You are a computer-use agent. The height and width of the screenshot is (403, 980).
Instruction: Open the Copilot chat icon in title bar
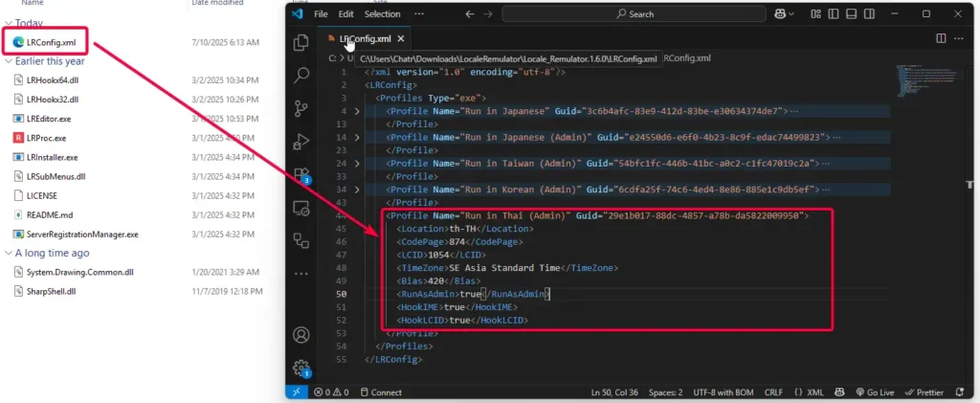pos(779,13)
